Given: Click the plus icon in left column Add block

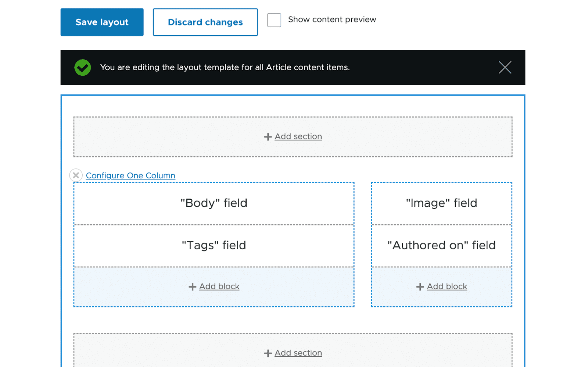Looking at the screenshot, I should [192, 287].
